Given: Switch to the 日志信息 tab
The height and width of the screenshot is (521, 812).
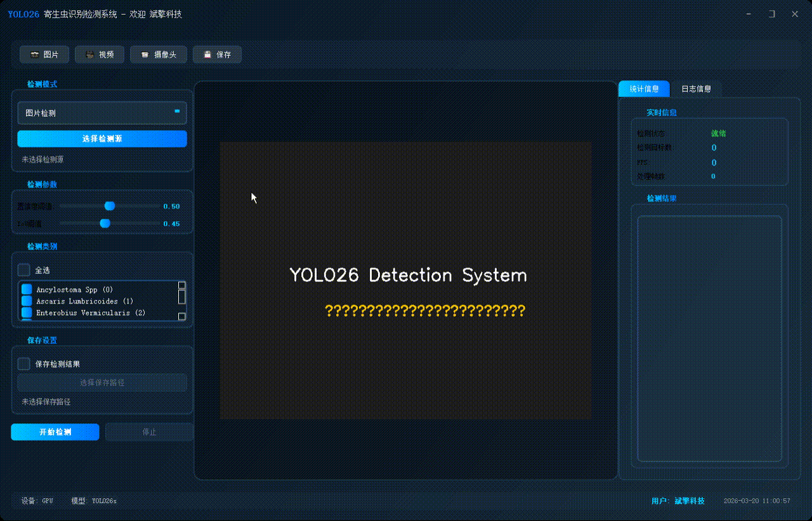Looking at the screenshot, I should (x=696, y=89).
